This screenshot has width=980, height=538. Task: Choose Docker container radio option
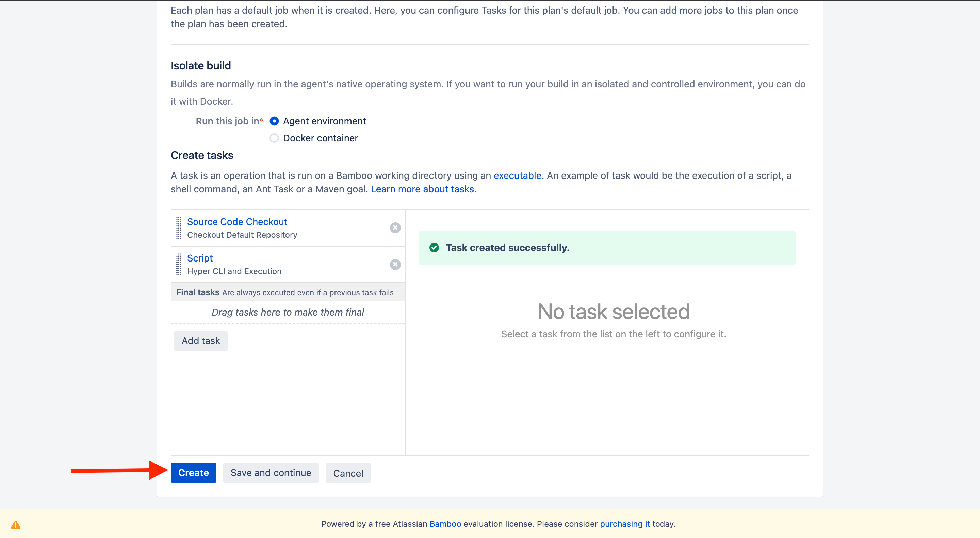pyautogui.click(x=274, y=138)
